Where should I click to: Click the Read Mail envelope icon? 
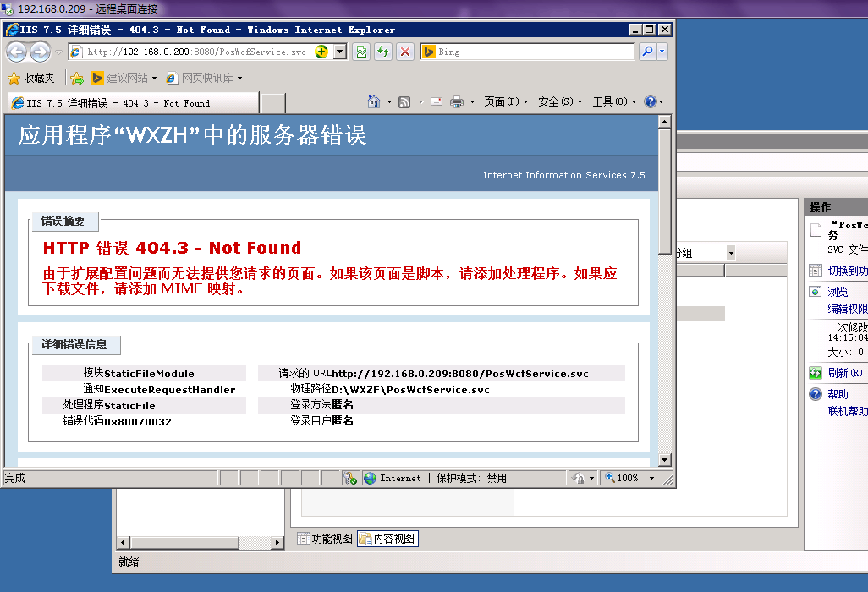pos(437,101)
